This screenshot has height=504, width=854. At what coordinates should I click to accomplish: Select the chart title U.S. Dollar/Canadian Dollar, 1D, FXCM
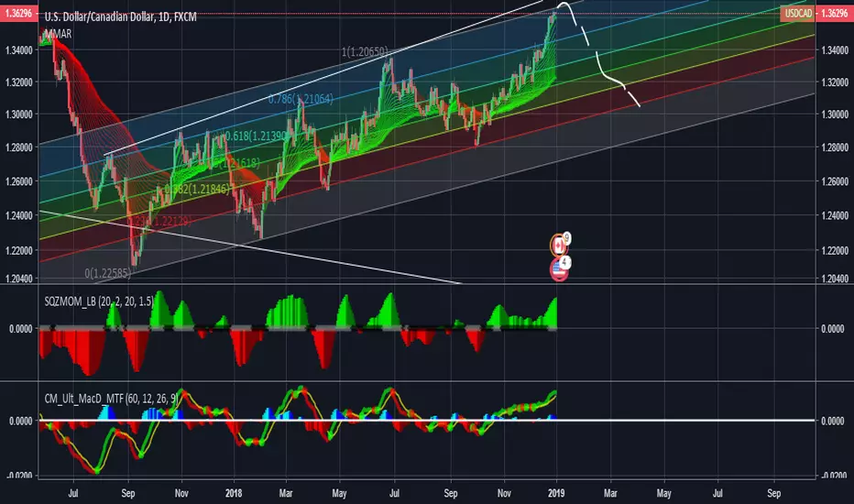pyautogui.click(x=120, y=16)
